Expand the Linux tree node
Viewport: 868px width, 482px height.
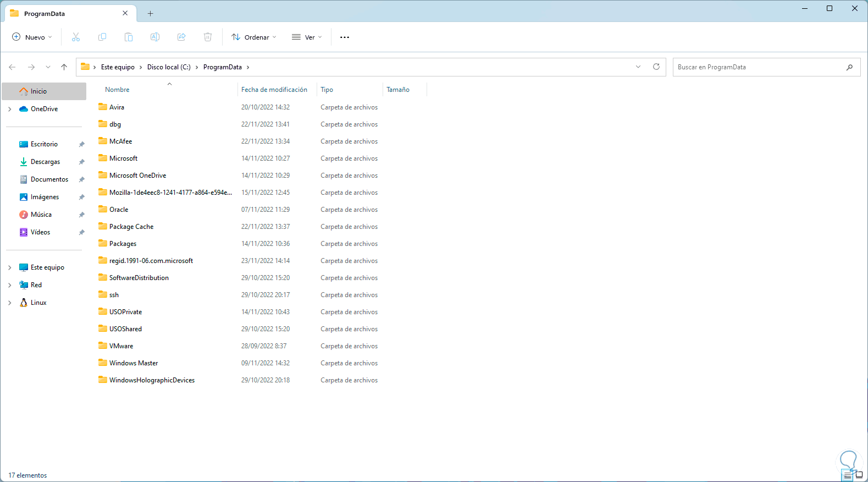pyautogui.click(x=10, y=303)
